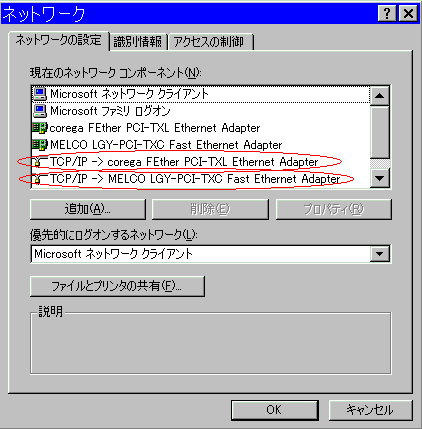This screenshot has height=429, width=422.
Task: Click the component list scroll up arrow
Action: point(379,96)
